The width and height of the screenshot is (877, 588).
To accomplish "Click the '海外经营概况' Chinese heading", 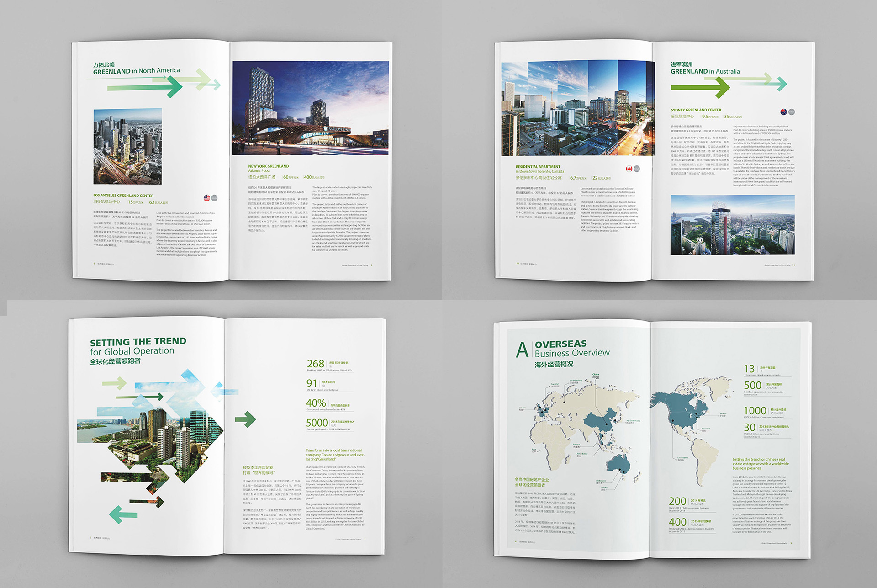I will [x=554, y=365].
